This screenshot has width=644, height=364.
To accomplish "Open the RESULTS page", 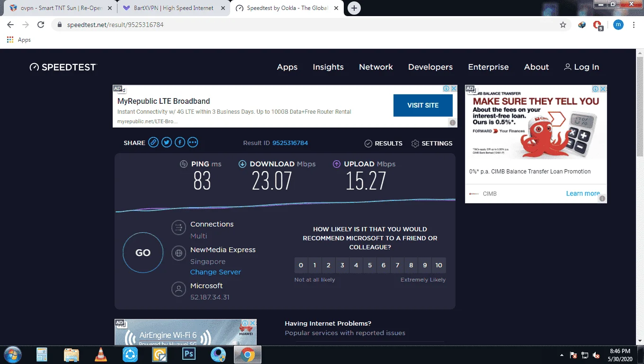I will (384, 143).
